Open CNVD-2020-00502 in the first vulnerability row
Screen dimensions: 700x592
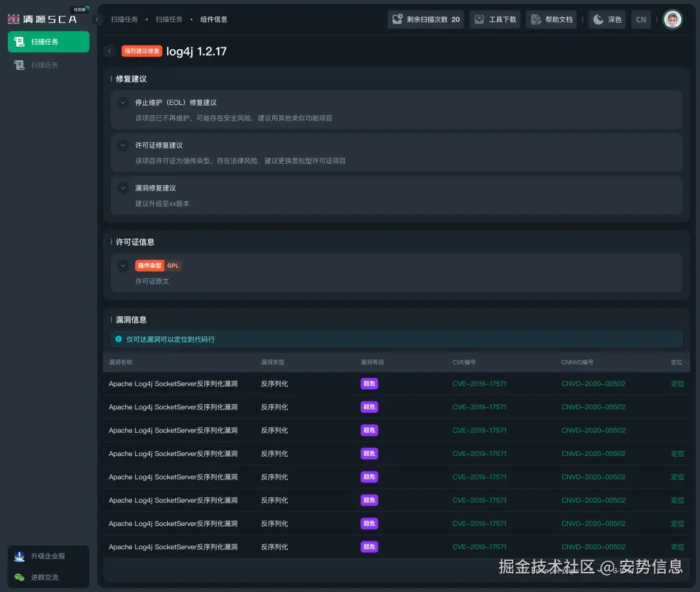pos(593,383)
